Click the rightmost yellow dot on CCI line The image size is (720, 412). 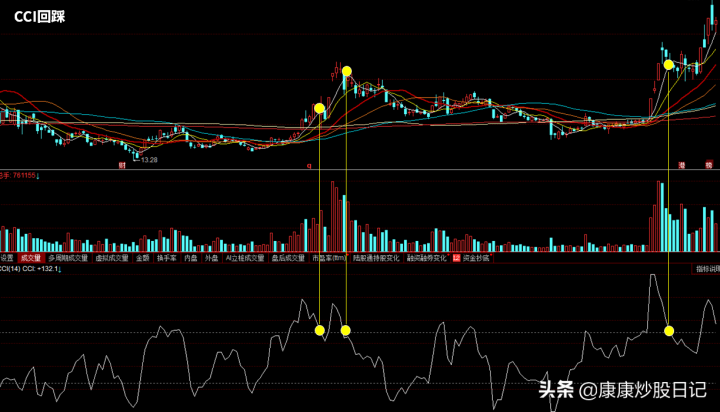(x=669, y=330)
